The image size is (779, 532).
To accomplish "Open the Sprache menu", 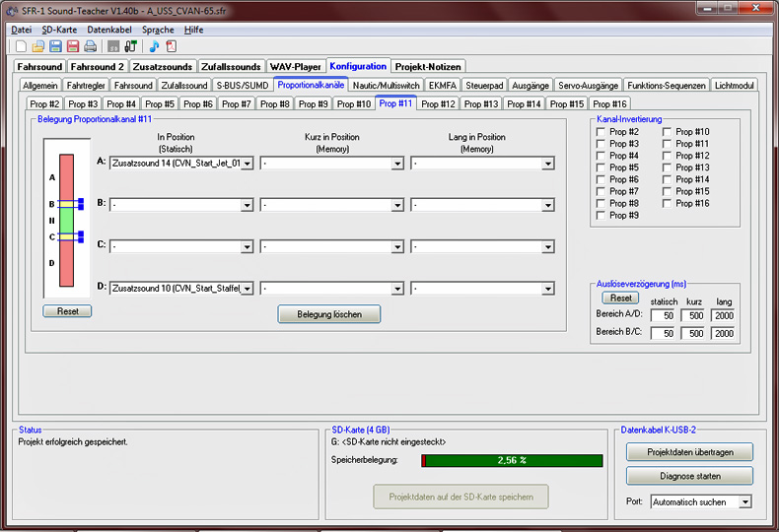I will point(158,30).
